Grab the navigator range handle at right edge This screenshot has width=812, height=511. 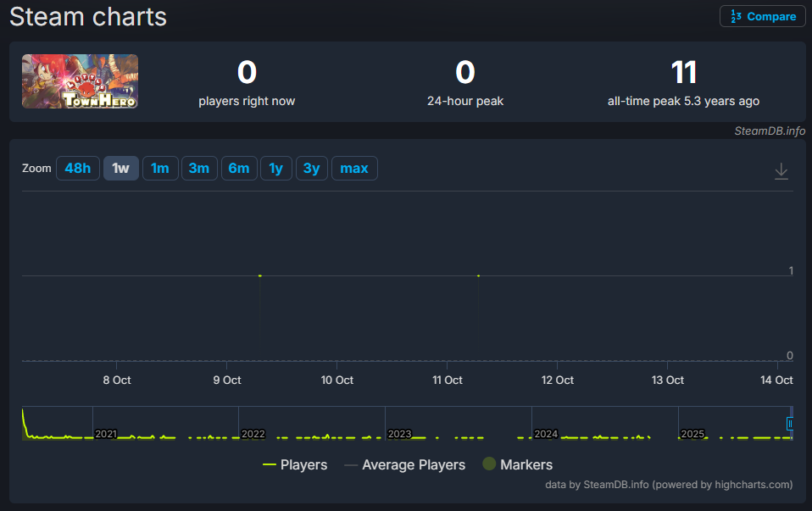tap(790, 424)
